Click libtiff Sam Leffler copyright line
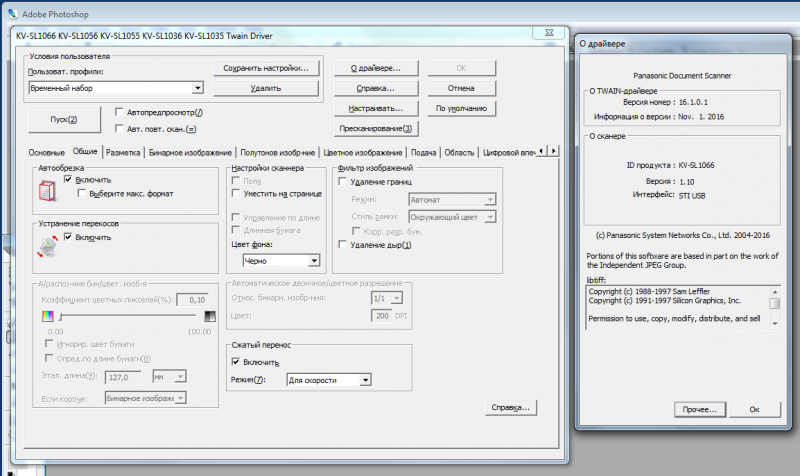The width and height of the screenshot is (800, 476). 649,291
